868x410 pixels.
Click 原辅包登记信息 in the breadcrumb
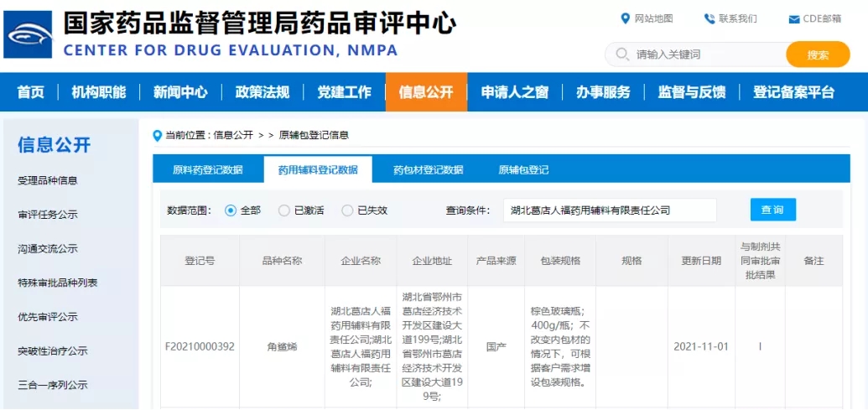tap(314, 135)
